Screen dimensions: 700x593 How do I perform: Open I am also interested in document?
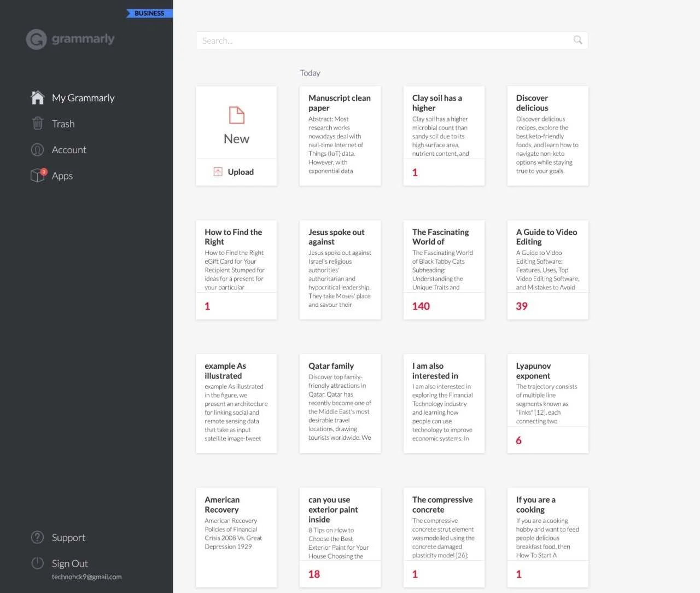(x=444, y=404)
